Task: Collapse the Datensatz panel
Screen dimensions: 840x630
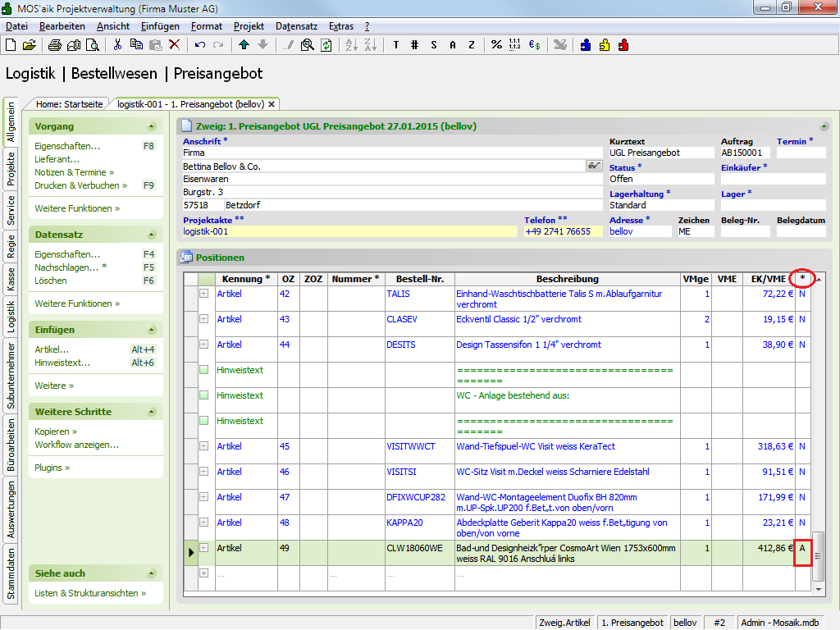Action: click(x=152, y=235)
